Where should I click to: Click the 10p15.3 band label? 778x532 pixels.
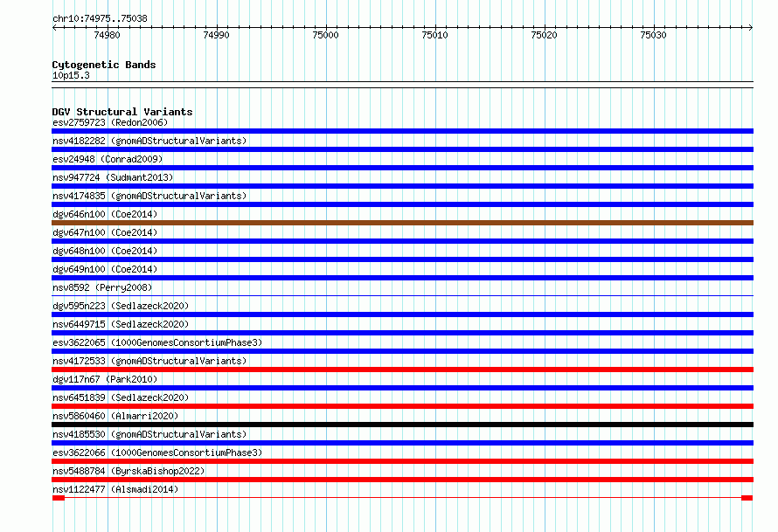[x=71, y=75]
